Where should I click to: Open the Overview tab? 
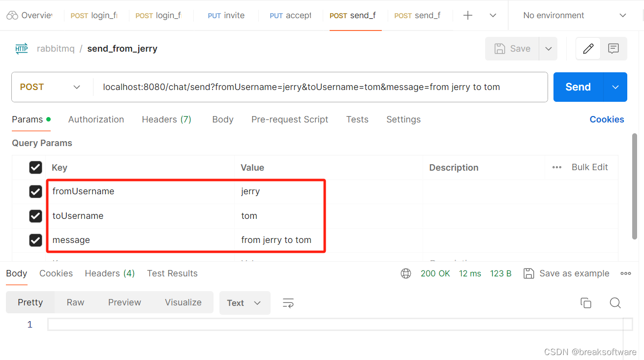[x=30, y=15]
